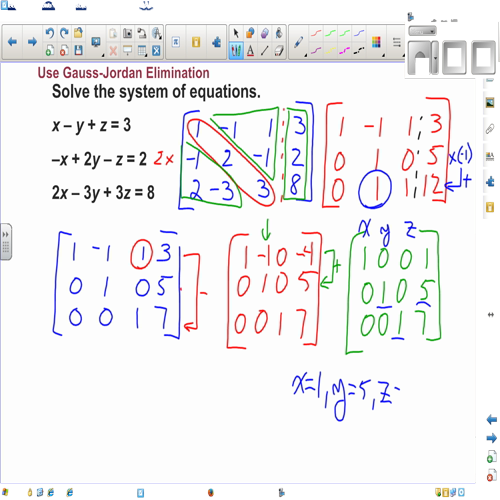Select the Eraser tool
500x500 pixels.
[279, 51]
